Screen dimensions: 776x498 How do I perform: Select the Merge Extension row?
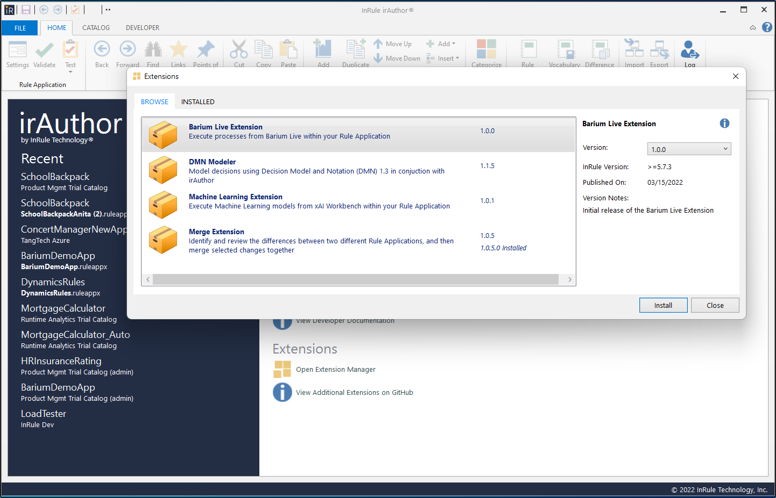[x=358, y=240]
